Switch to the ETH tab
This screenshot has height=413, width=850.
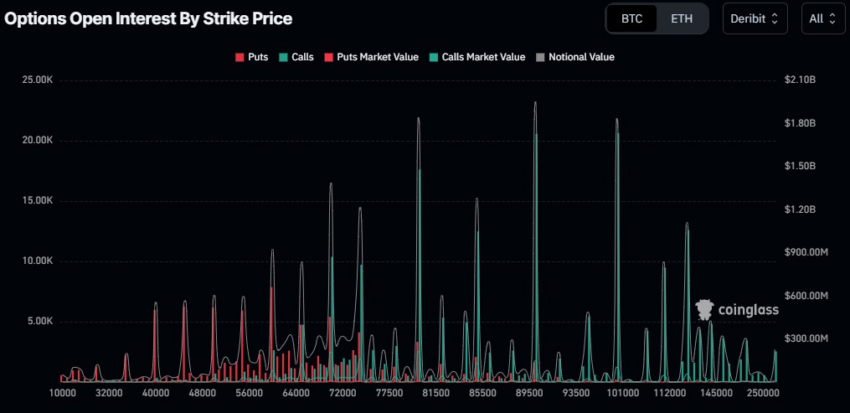(x=681, y=18)
